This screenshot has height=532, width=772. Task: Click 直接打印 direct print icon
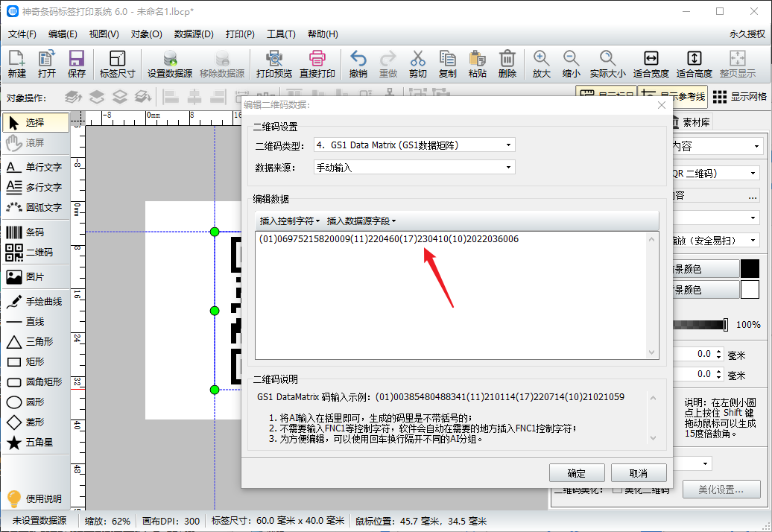317,64
